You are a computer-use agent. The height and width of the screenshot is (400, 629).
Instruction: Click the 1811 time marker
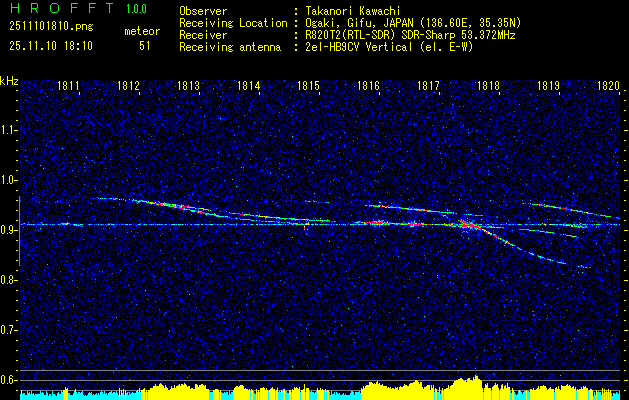(69, 87)
